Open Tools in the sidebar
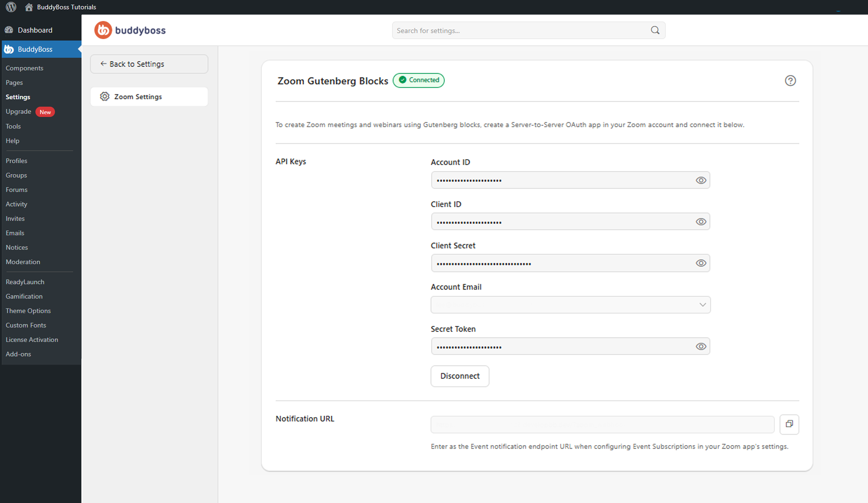 pos(13,126)
